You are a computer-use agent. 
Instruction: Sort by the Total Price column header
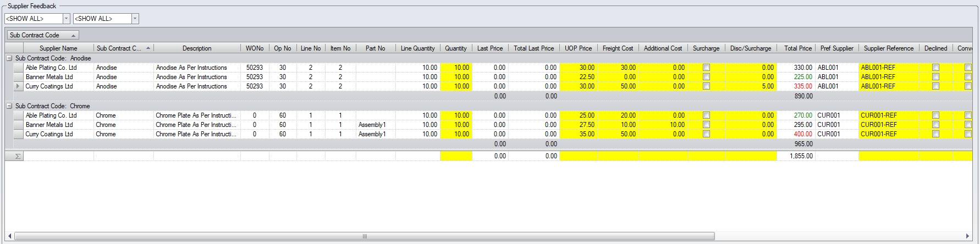pyautogui.click(x=797, y=48)
